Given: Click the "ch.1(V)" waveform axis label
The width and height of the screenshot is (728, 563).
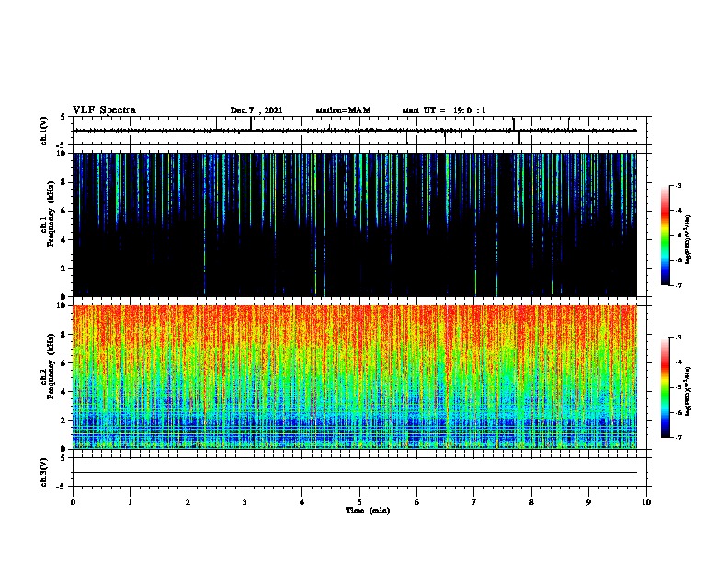Looking at the screenshot, I should coord(44,131).
